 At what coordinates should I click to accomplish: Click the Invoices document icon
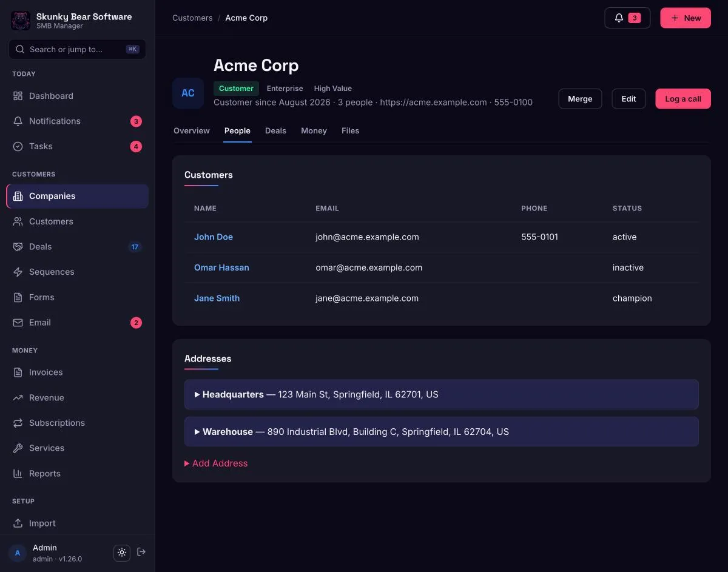[18, 372]
